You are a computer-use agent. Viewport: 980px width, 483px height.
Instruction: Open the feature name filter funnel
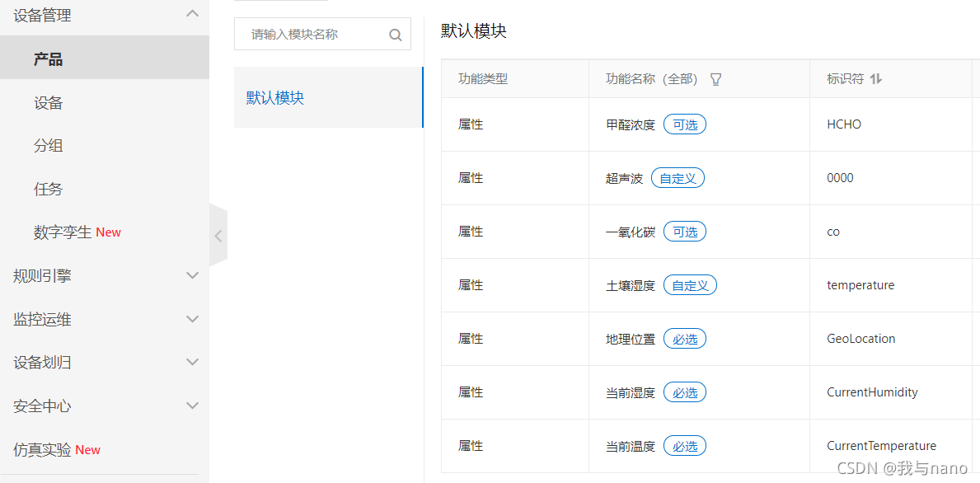pyautogui.click(x=716, y=79)
